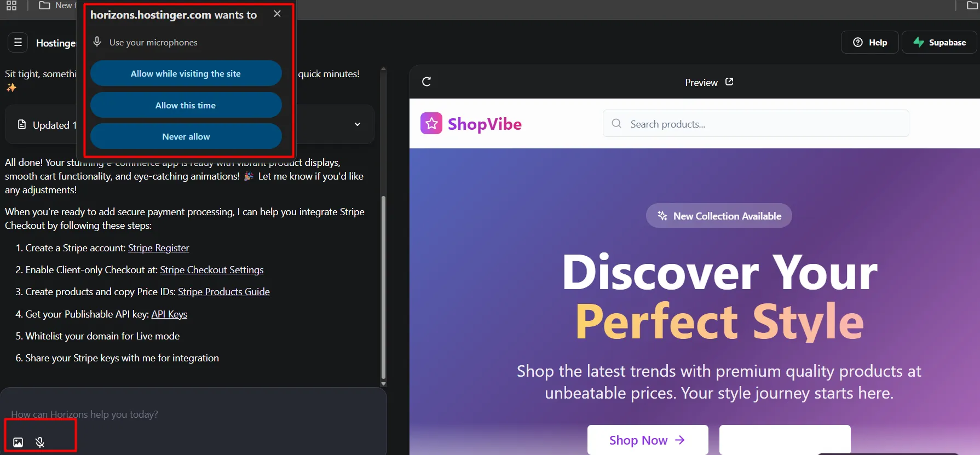
Task: Toggle the muted microphone icon
Action: coord(40,442)
